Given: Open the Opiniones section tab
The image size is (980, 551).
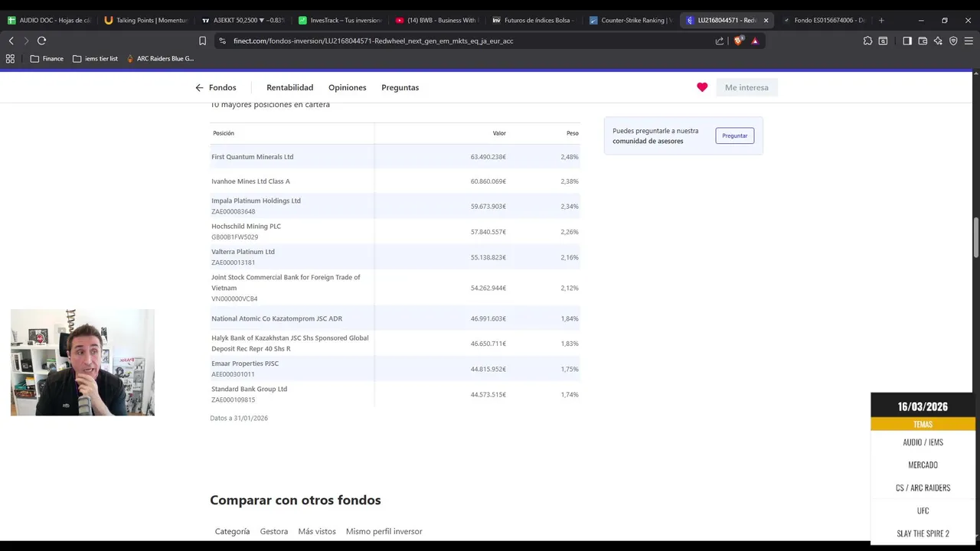Looking at the screenshot, I should click(x=348, y=87).
